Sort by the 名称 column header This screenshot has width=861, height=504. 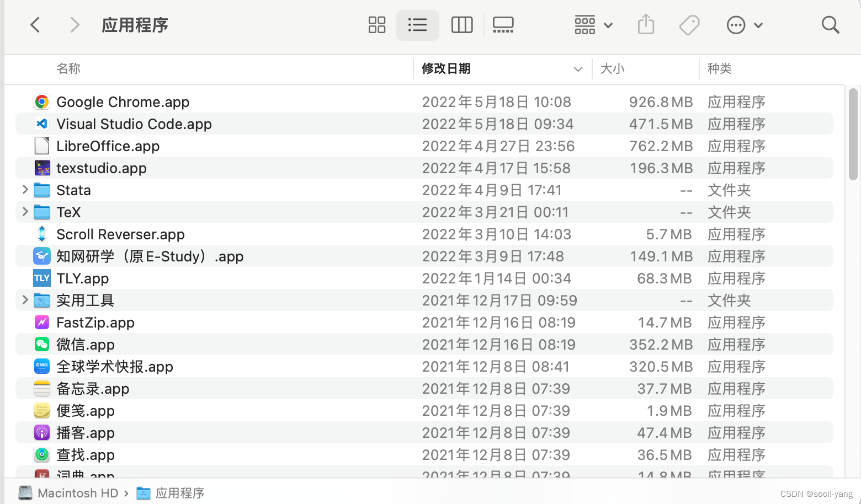68,69
